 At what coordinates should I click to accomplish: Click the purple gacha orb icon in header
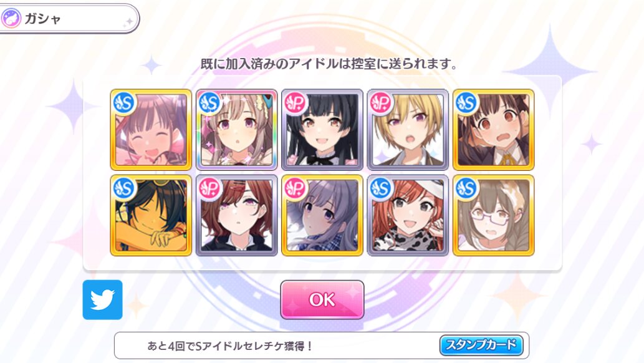click(x=11, y=19)
